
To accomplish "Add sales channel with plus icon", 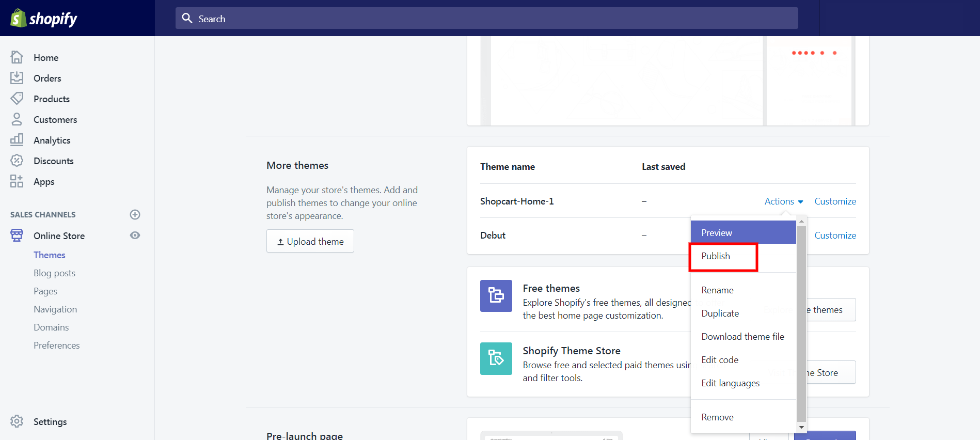I will coord(135,214).
